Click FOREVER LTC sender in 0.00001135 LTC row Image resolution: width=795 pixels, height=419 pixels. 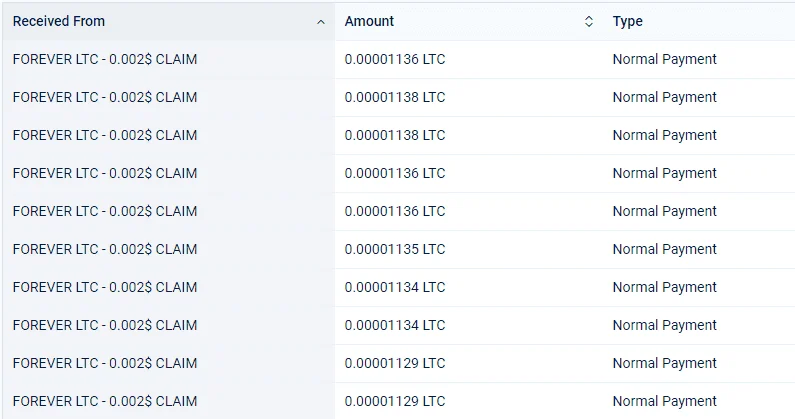[x=105, y=249]
